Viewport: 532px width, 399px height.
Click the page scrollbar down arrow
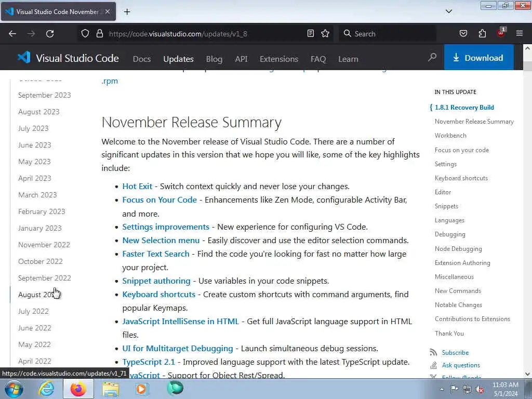tap(527, 374)
